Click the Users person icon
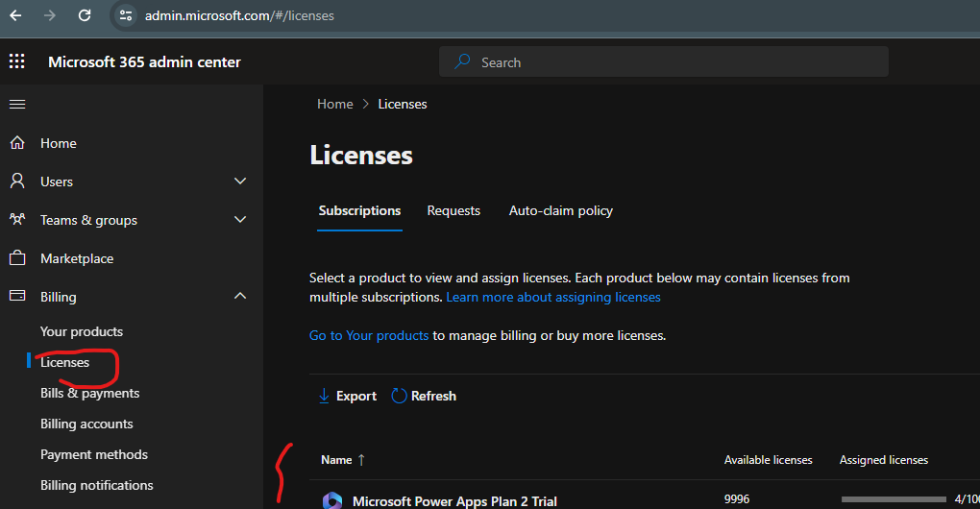The image size is (980, 509). [17, 182]
